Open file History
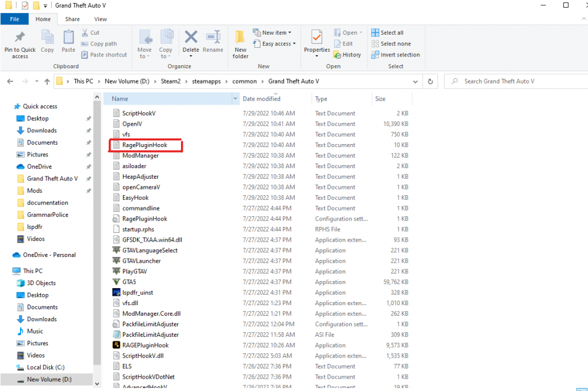Viewport: 588px width, 391px height. [348, 55]
